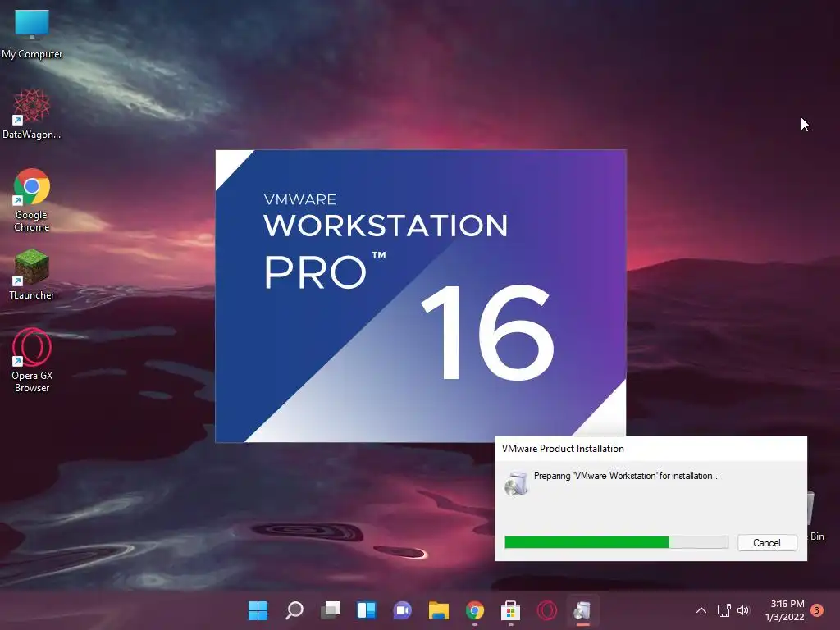Open File Explorer from the taskbar
840x630 pixels.
tap(438, 610)
